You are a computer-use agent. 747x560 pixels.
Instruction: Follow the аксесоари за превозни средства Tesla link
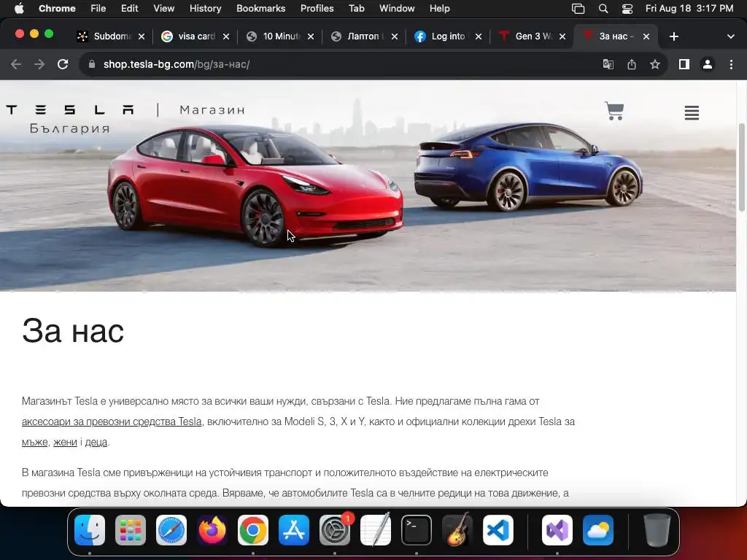click(x=112, y=421)
